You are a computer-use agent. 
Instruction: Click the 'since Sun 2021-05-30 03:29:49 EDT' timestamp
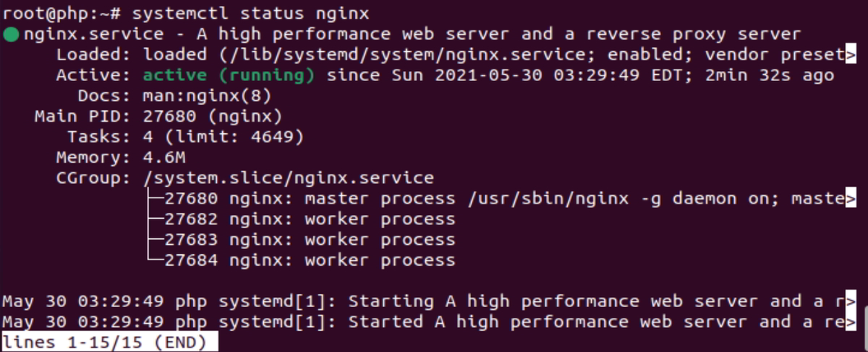point(511,75)
